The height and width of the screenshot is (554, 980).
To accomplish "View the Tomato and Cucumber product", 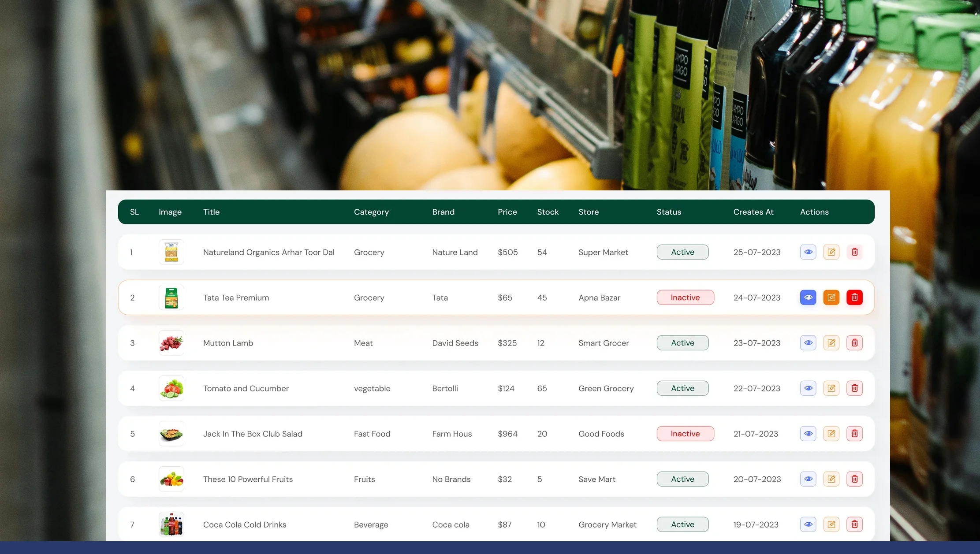I will tap(808, 388).
